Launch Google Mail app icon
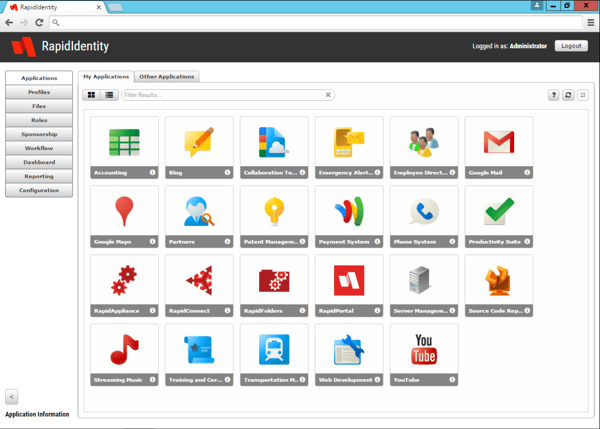600x429 pixels. coord(499,142)
